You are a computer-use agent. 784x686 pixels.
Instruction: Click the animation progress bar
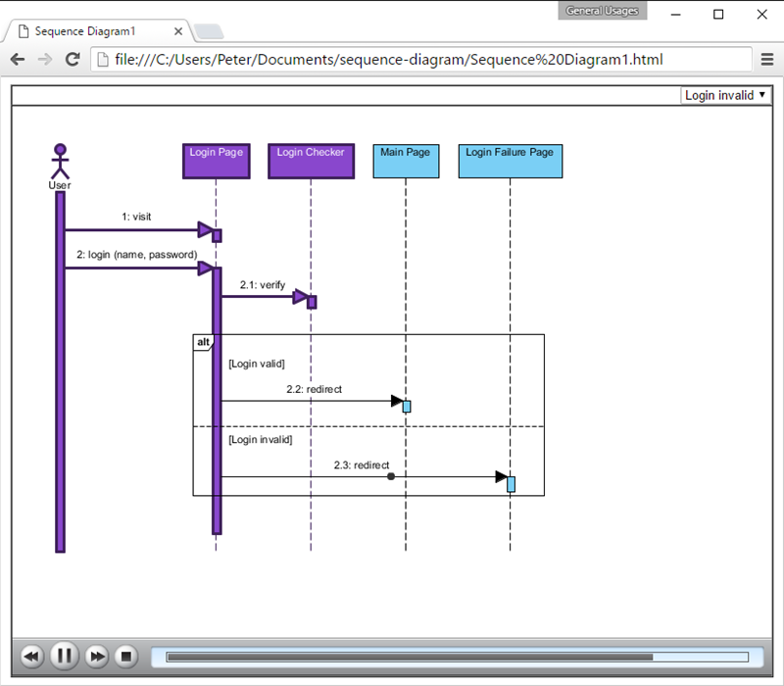click(x=457, y=657)
